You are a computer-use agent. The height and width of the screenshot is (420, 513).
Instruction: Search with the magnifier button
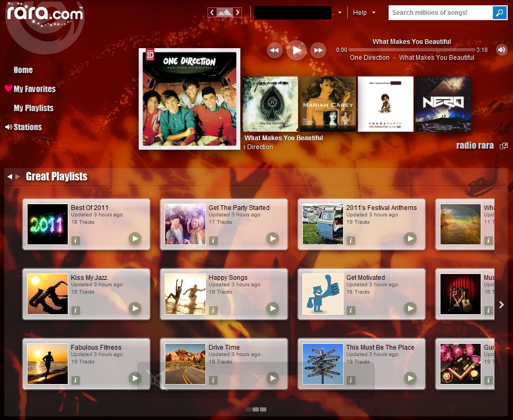(x=500, y=12)
